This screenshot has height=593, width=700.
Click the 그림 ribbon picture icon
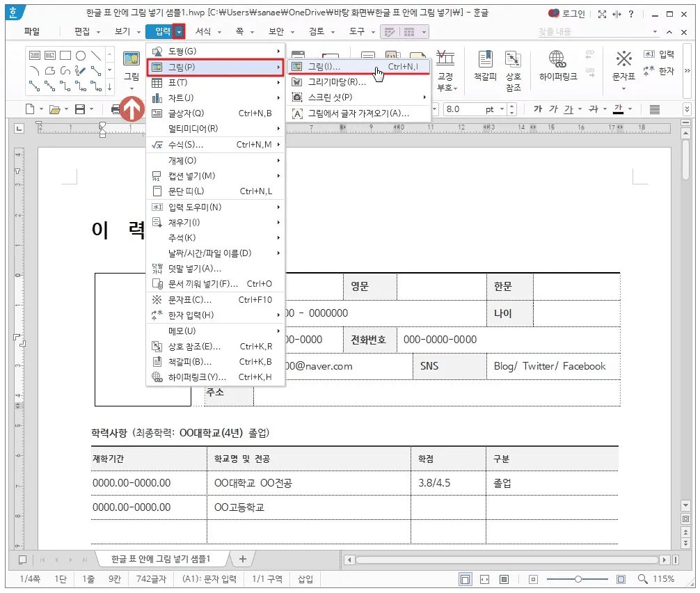(132, 59)
